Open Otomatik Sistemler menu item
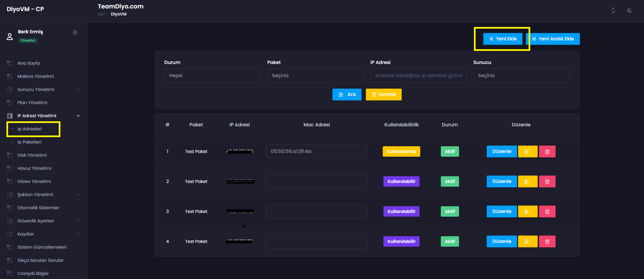 tap(38, 208)
